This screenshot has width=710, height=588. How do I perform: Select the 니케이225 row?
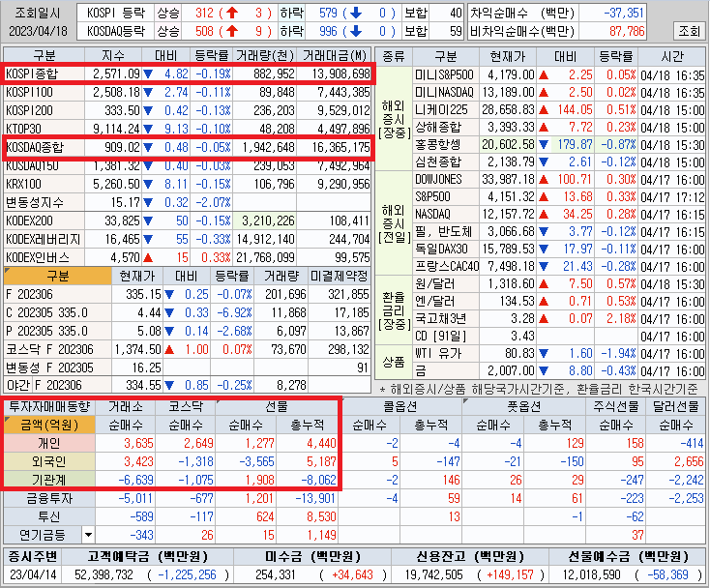[559, 110]
